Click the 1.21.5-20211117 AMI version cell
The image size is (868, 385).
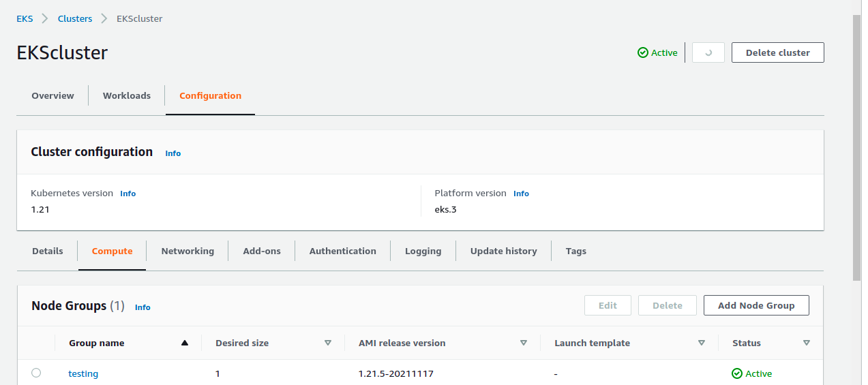[x=396, y=373]
